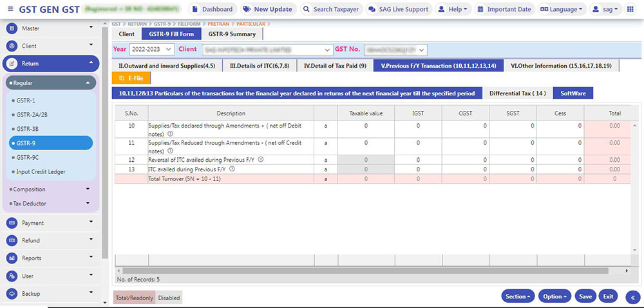Screen dimensions: 644x308
Task: Select Differential Tax (14) tab
Action: point(517,93)
